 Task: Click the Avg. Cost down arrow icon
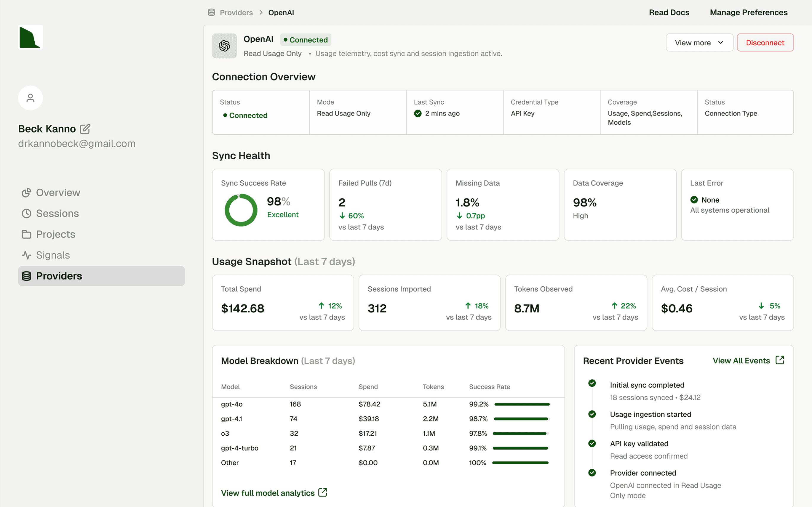tap(761, 306)
